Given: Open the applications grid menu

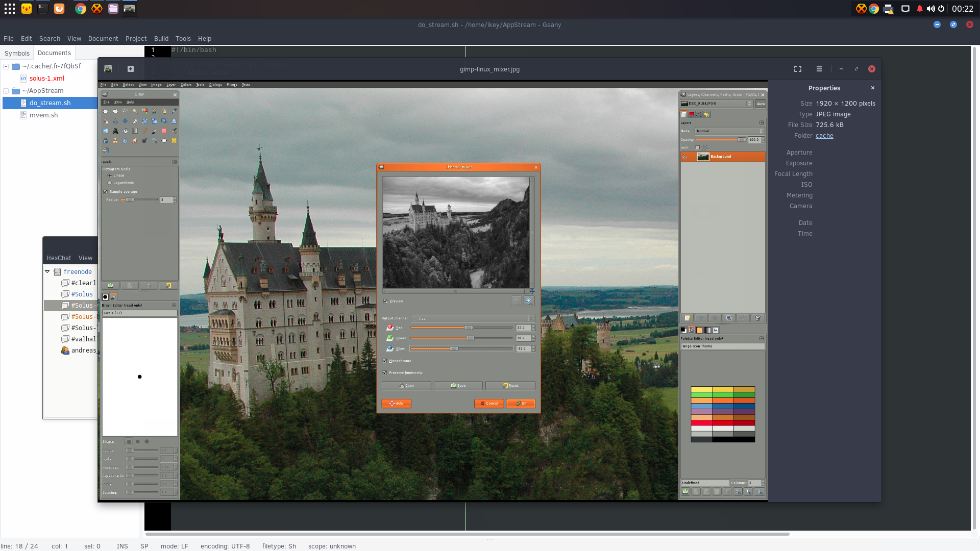Looking at the screenshot, I should 10,9.
